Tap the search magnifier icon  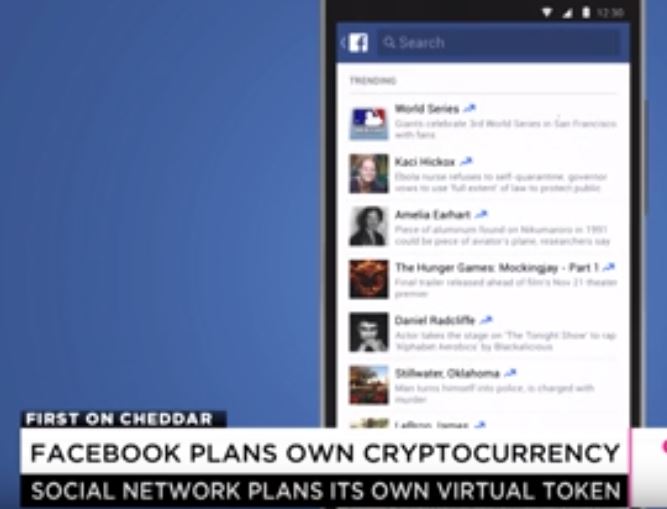389,42
